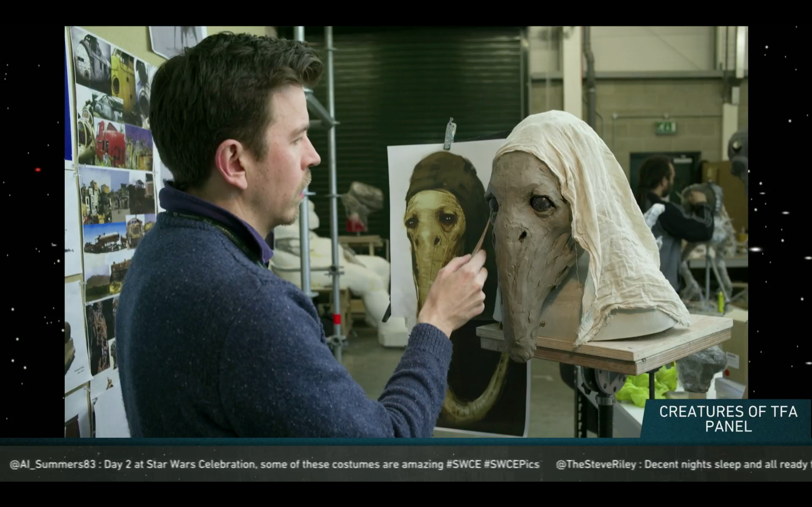The height and width of the screenshot is (507, 812).
Task: Click the #SWCE hashtag in the ticker
Action: [463, 465]
